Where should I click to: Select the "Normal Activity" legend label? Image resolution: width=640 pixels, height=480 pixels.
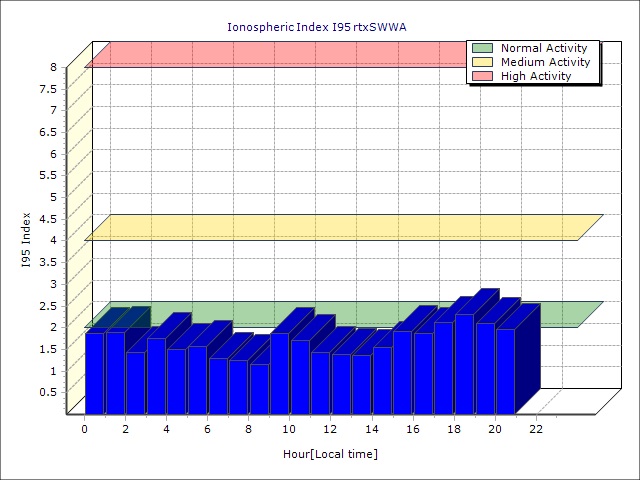point(543,48)
